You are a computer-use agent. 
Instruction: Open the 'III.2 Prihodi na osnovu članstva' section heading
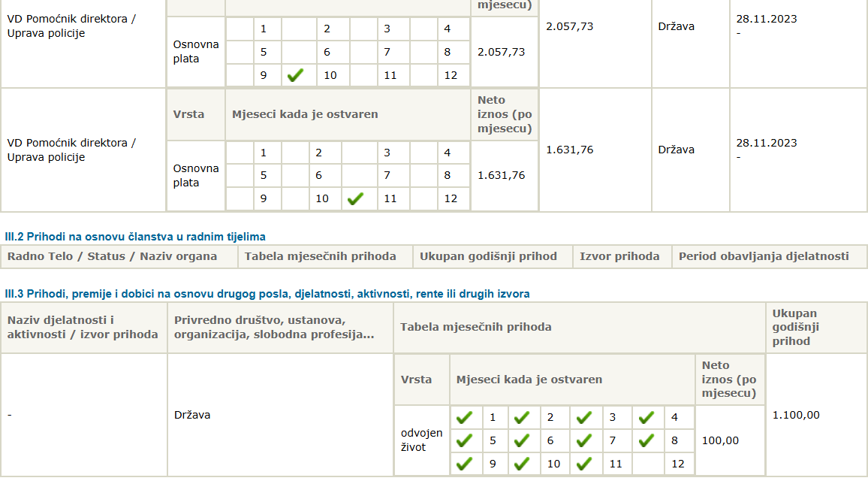click(x=135, y=237)
